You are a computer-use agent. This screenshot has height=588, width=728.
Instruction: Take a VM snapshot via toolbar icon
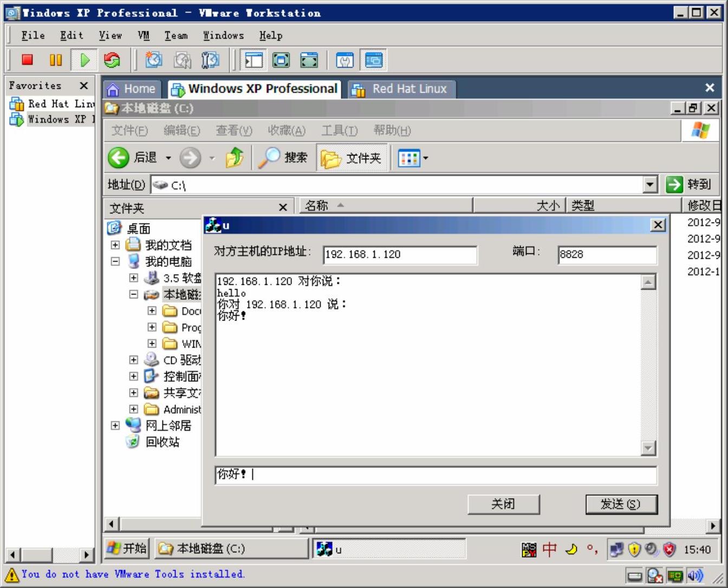point(154,60)
